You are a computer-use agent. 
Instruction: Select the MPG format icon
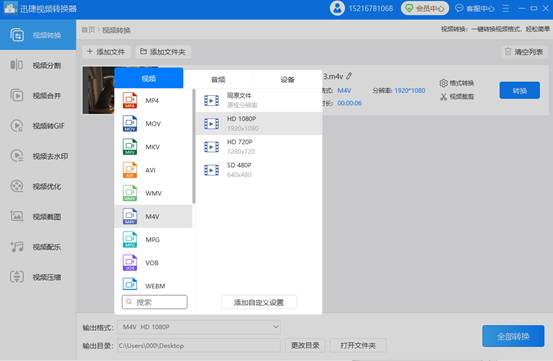pos(130,239)
